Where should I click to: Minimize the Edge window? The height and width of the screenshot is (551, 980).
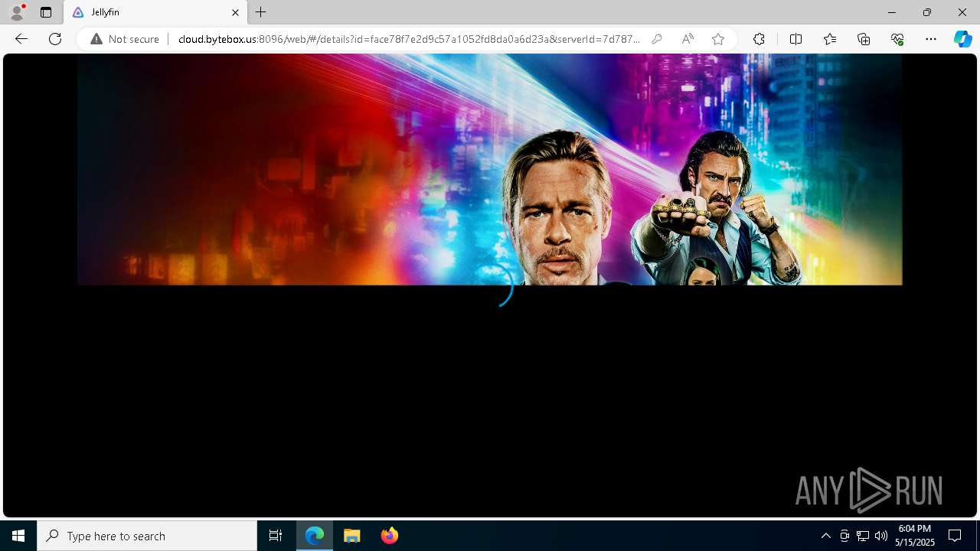[x=891, y=12]
